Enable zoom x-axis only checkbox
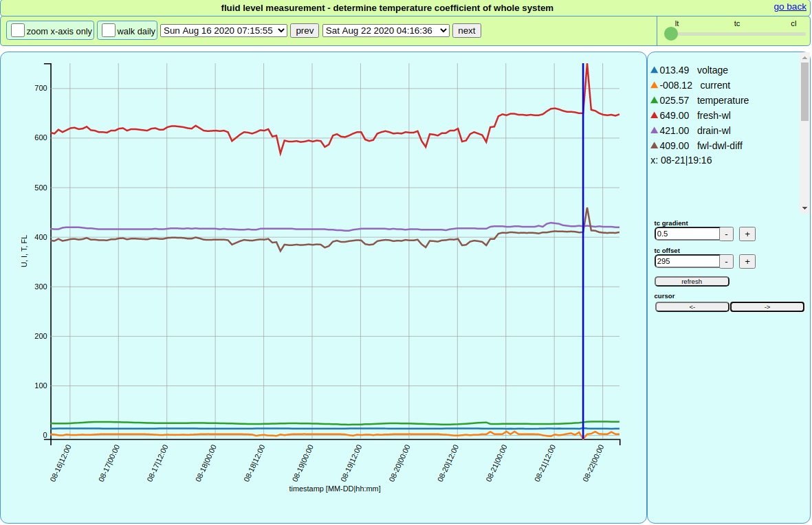 click(18, 31)
